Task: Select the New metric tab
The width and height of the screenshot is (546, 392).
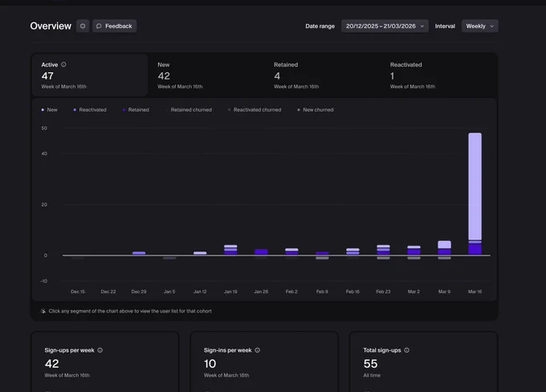Action: (206, 76)
